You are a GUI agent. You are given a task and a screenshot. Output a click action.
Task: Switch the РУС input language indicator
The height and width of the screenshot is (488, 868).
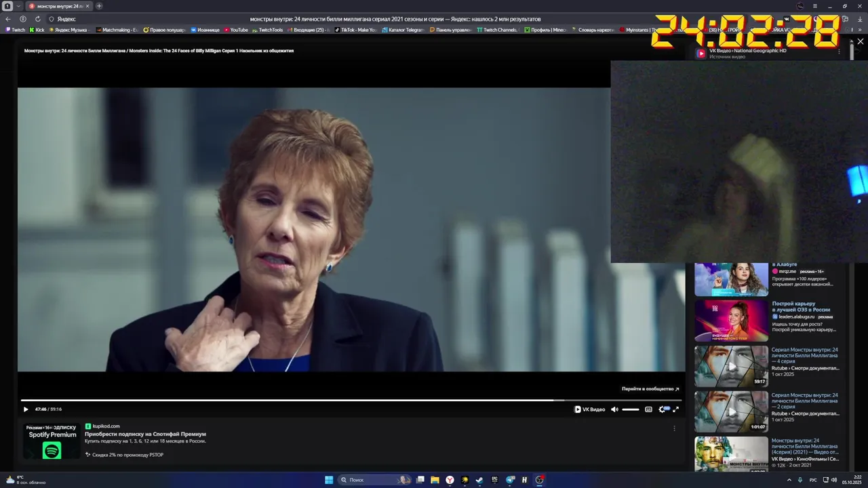813,480
